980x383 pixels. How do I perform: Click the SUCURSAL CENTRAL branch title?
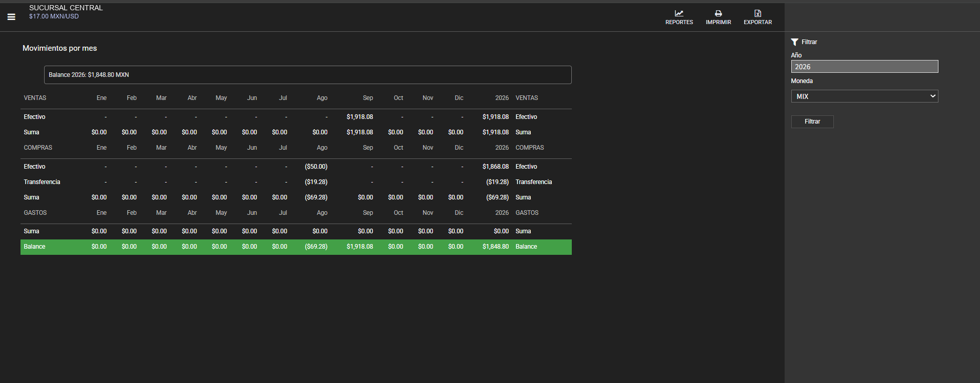pos(66,8)
